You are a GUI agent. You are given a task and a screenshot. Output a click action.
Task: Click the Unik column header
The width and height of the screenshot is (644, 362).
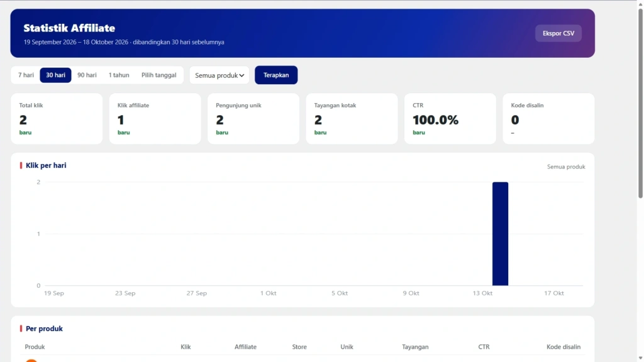[347, 347]
